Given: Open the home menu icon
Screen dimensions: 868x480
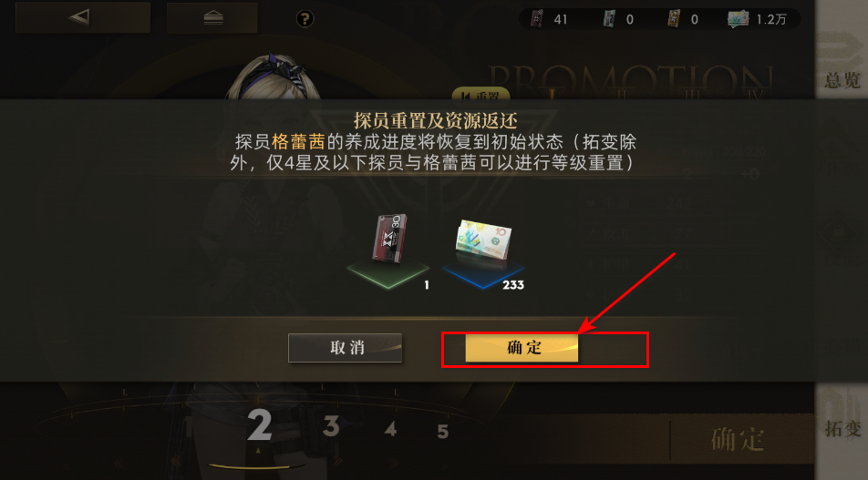Looking at the screenshot, I should pyautogui.click(x=212, y=17).
